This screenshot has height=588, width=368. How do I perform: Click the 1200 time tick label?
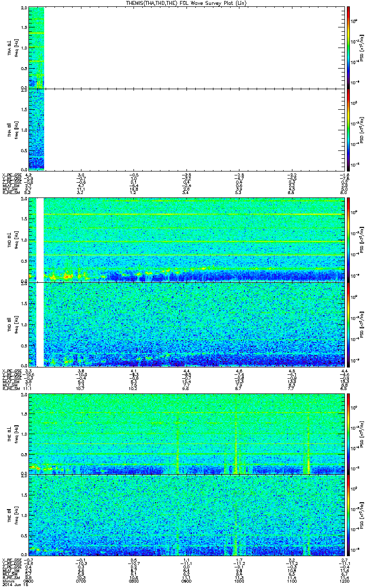[344, 581]
